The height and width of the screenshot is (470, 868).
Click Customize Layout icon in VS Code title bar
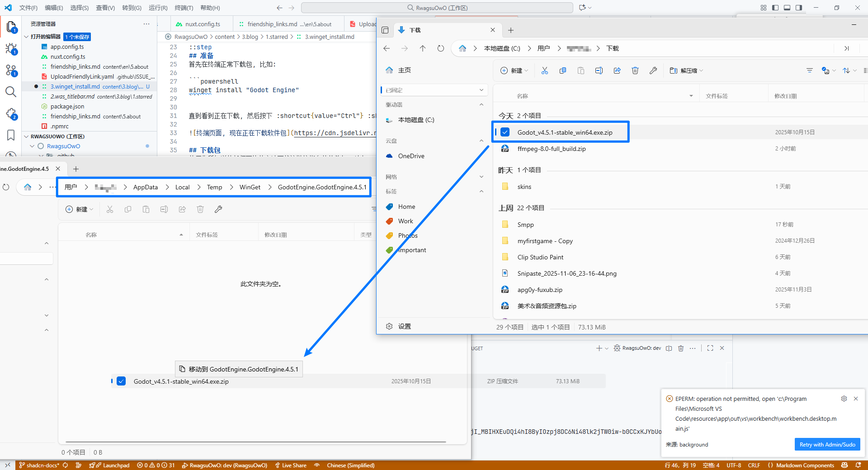764,8
